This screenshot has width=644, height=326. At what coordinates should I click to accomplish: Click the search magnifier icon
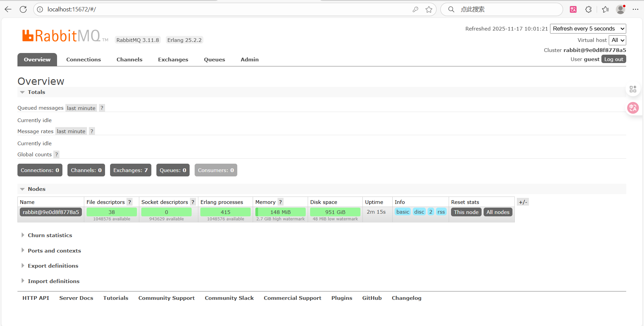tap(451, 9)
